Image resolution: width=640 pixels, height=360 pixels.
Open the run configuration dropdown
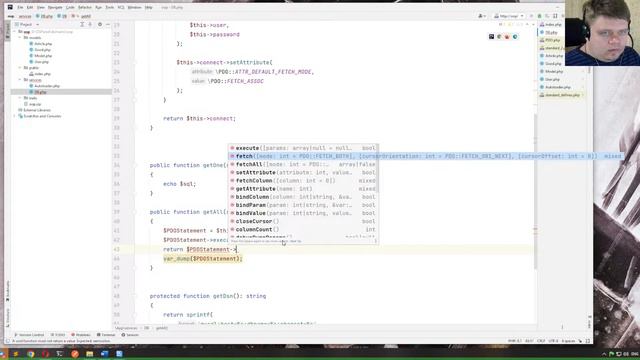pos(509,16)
